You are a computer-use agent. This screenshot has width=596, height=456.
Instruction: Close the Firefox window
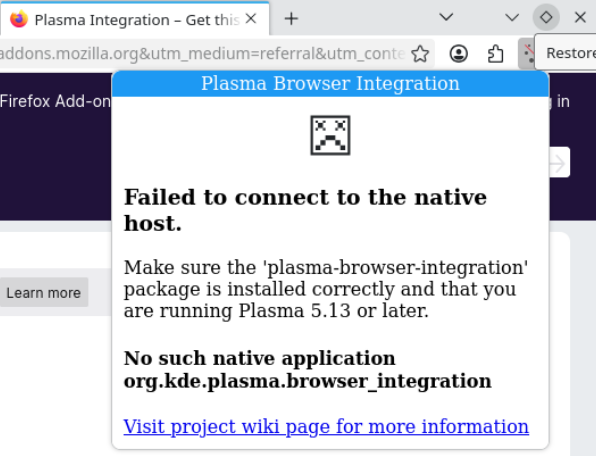[580, 17]
